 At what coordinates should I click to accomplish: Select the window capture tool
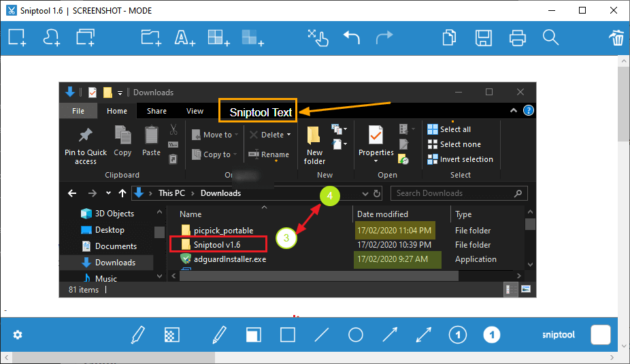pos(86,38)
